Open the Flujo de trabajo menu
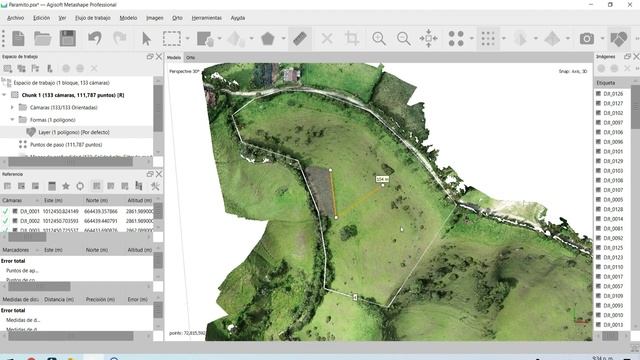This screenshot has width=640, height=360. 93,18
